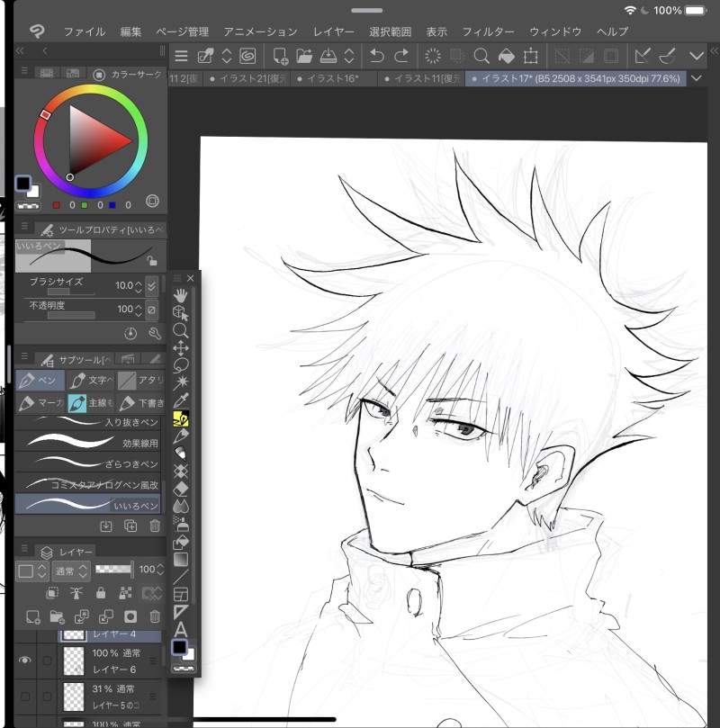
Task: Select the Eraser tool
Action: click(181, 489)
